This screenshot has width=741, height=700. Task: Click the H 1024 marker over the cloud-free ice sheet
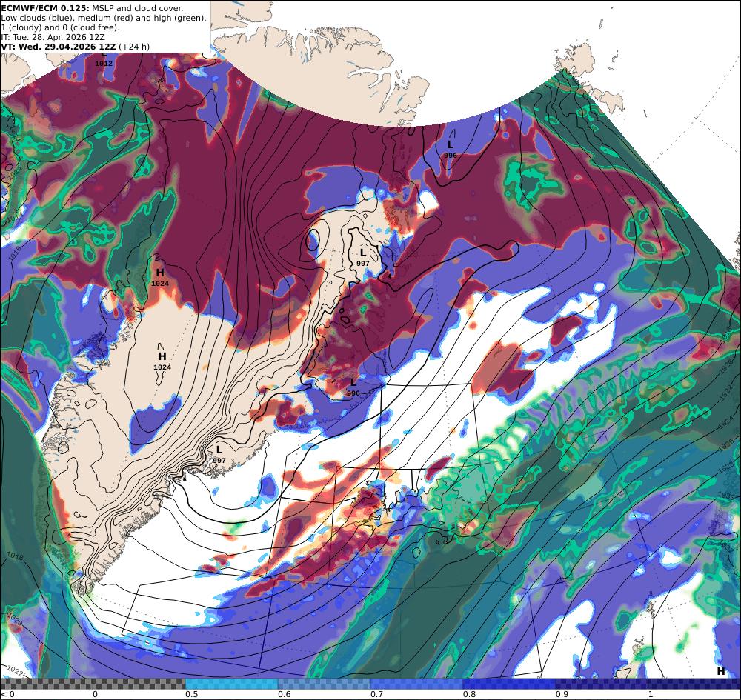click(x=162, y=361)
